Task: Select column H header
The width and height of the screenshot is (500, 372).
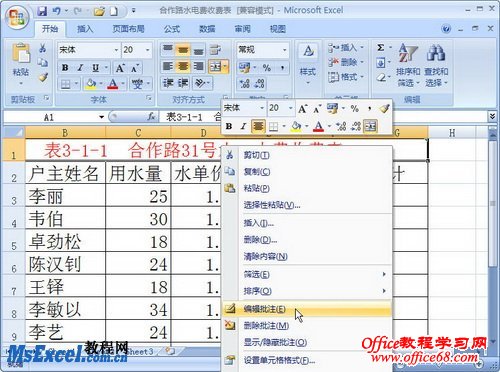Action: (x=452, y=133)
